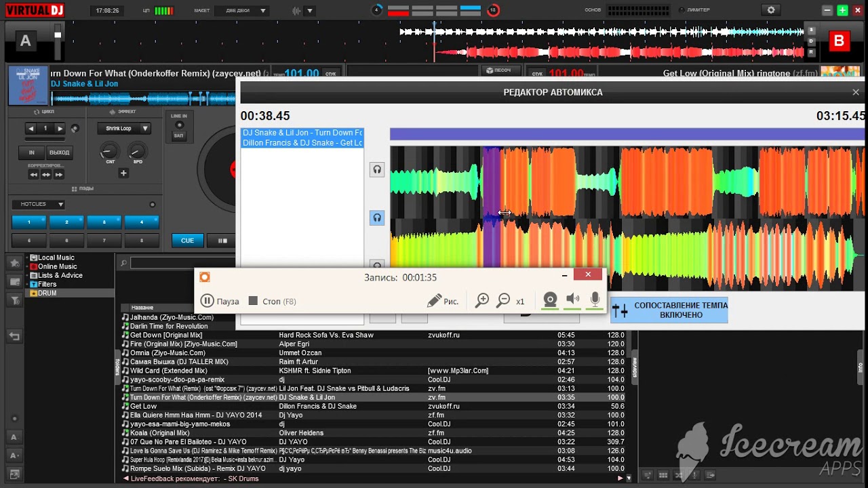Toggle tempo matching 'Сопоставление темпа включено'
Viewport: 868px width, 488px height.
coord(669,310)
